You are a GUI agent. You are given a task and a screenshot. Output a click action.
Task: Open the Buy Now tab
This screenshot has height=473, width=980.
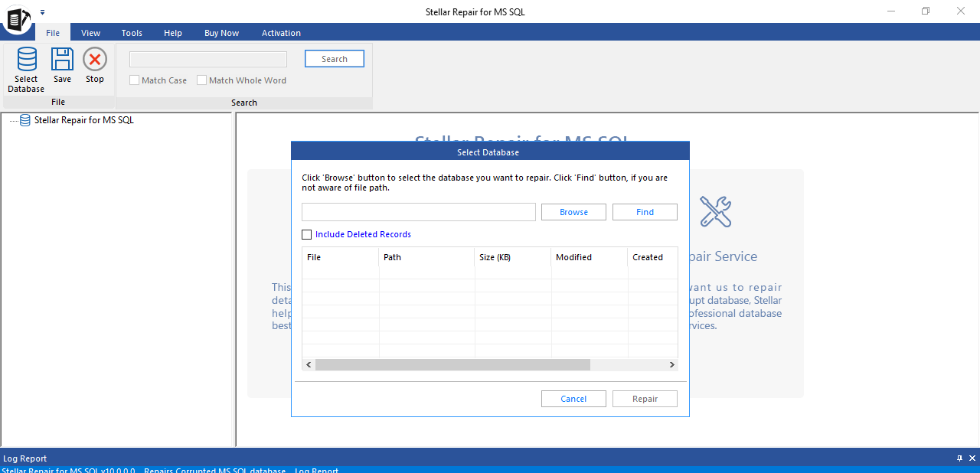coord(221,33)
